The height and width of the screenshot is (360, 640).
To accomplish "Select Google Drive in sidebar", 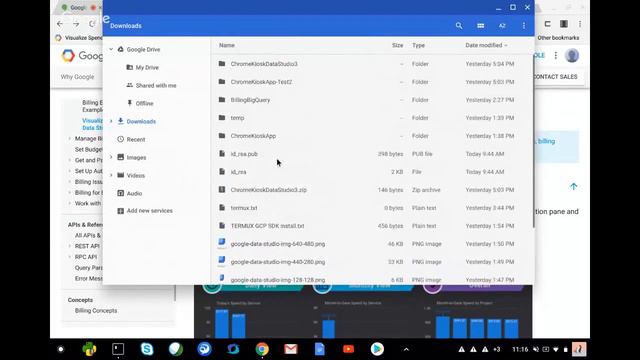I will [143, 49].
